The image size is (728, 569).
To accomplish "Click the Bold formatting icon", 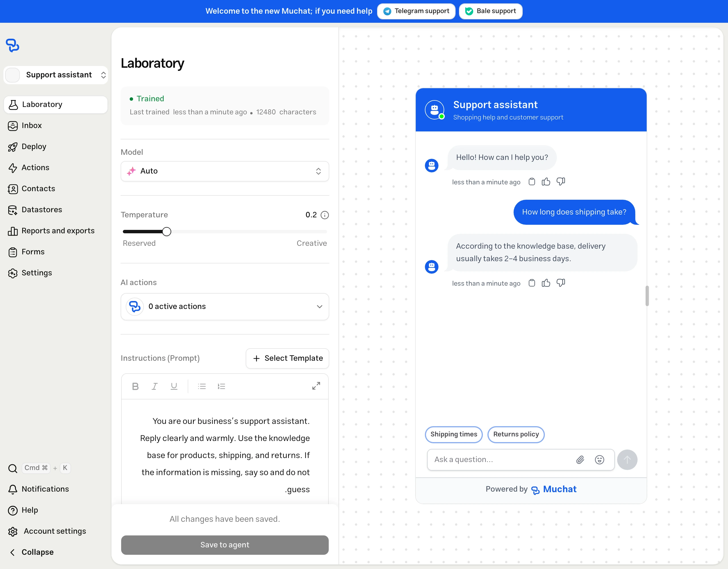I will (x=135, y=386).
